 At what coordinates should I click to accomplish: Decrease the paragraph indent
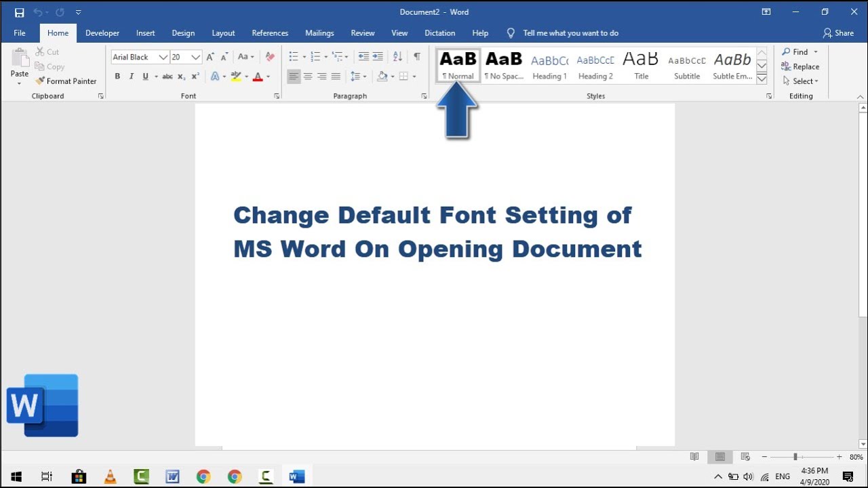click(x=363, y=57)
